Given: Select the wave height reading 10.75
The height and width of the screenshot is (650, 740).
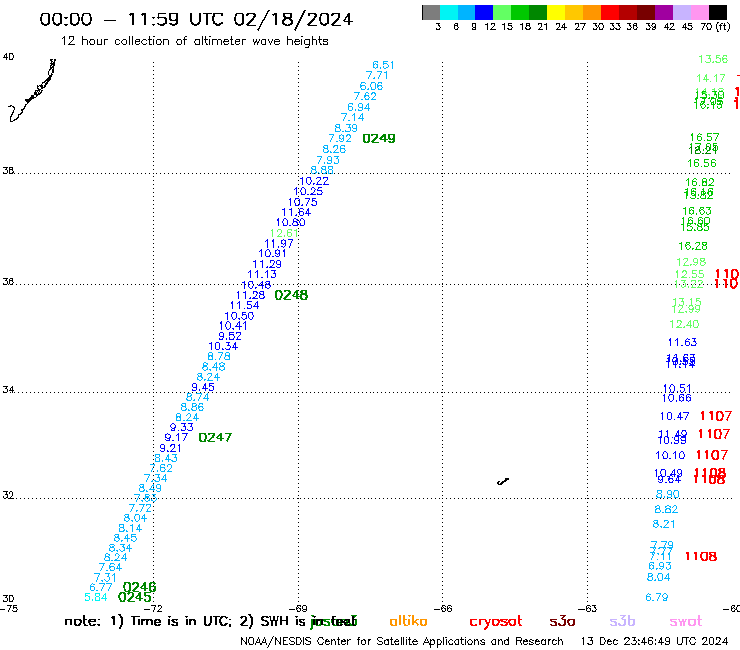Looking at the screenshot, I should pyautogui.click(x=303, y=202).
